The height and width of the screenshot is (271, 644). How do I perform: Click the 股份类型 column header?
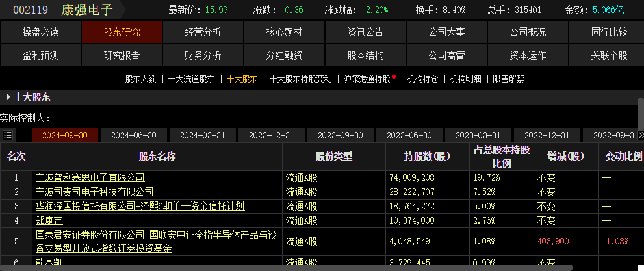[x=334, y=156]
